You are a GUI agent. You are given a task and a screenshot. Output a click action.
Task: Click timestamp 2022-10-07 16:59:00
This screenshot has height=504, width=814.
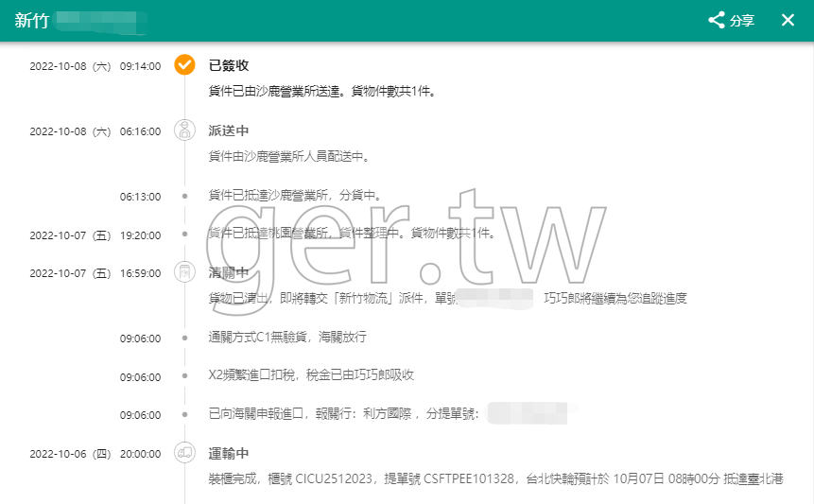click(x=95, y=273)
